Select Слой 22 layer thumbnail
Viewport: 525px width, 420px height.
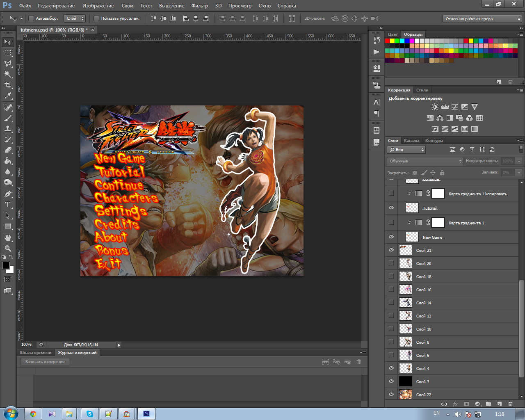click(406, 394)
